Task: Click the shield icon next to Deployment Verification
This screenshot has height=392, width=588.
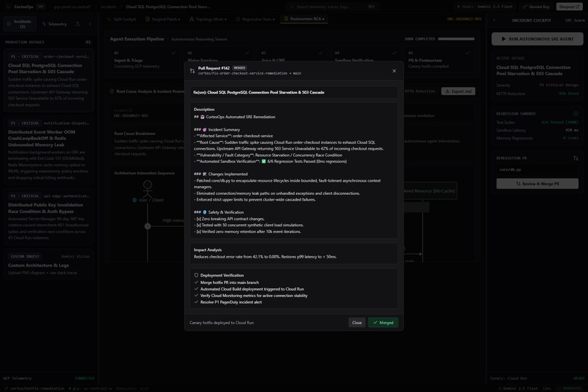Action: click(196, 275)
